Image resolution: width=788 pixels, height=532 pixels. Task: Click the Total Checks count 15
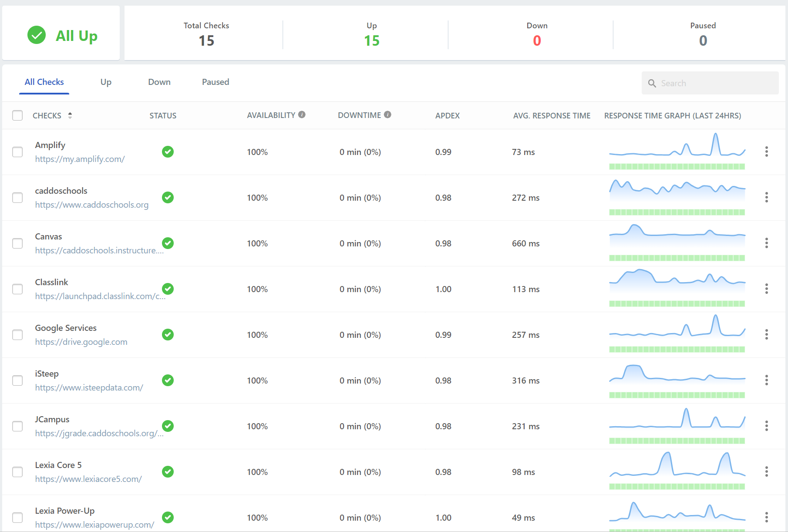pos(206,40)
